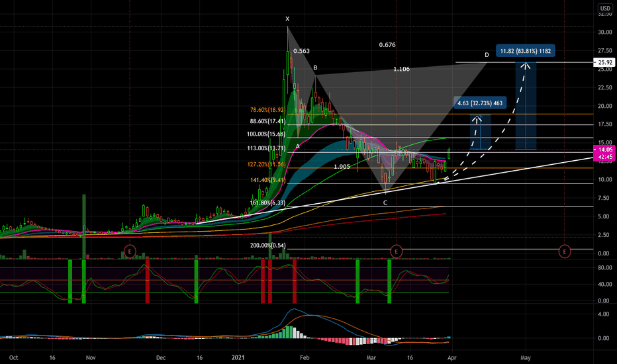This screenshot has height=364, width=617.
Task: Click the 7.50 price axis value
Action: point(605,198)
